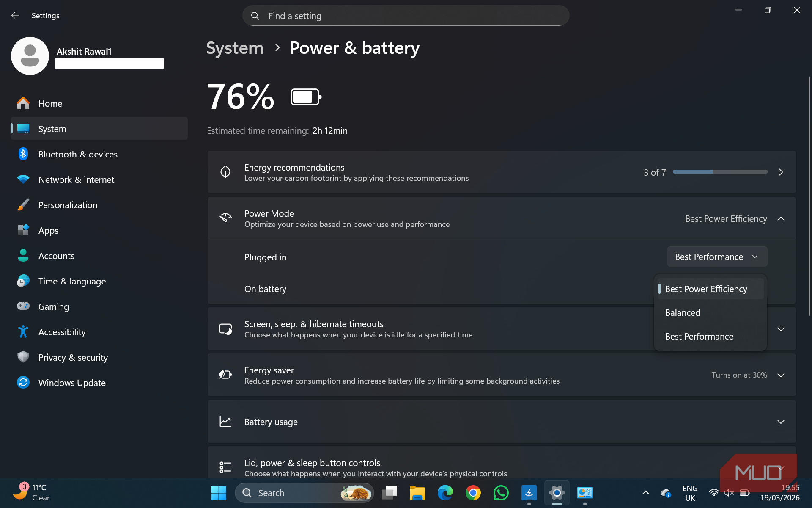Image resolution: width=812 pixels, height=508 pixels.
Task: Focus the Find a setting search box
Action: click(406, 16)
